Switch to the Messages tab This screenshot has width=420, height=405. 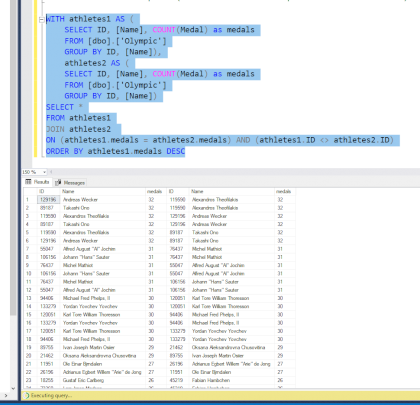70,183
